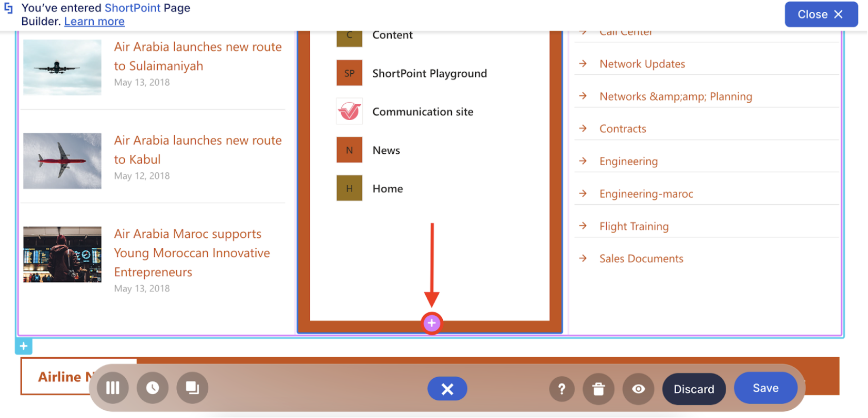868x418 pixels.
Task: Open the version history clock icon
Action: pyautogui.click(x=153, y=388)
